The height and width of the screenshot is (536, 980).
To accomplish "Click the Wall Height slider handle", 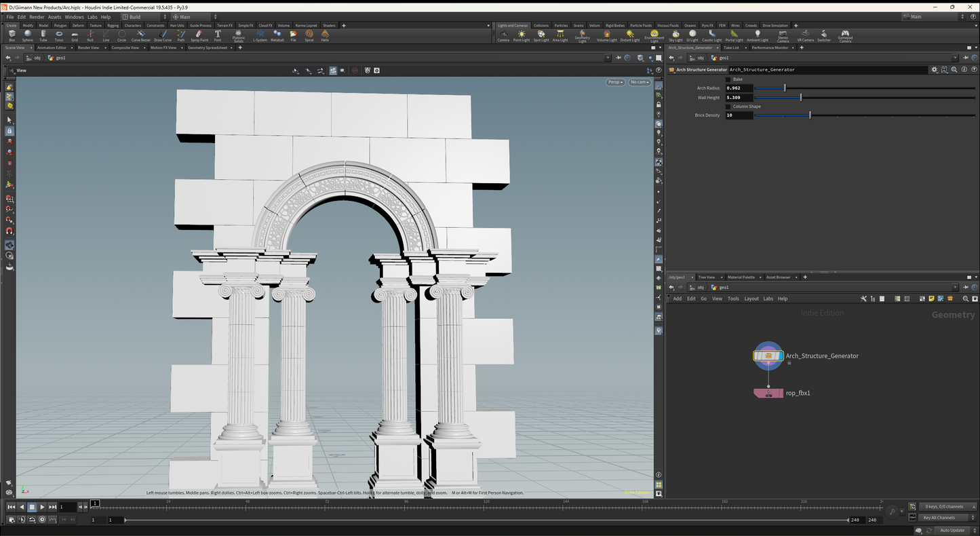I will (x=800, y=98).
